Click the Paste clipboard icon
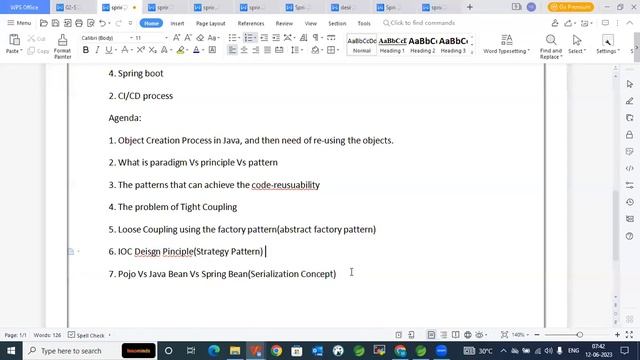 point(14,40)
